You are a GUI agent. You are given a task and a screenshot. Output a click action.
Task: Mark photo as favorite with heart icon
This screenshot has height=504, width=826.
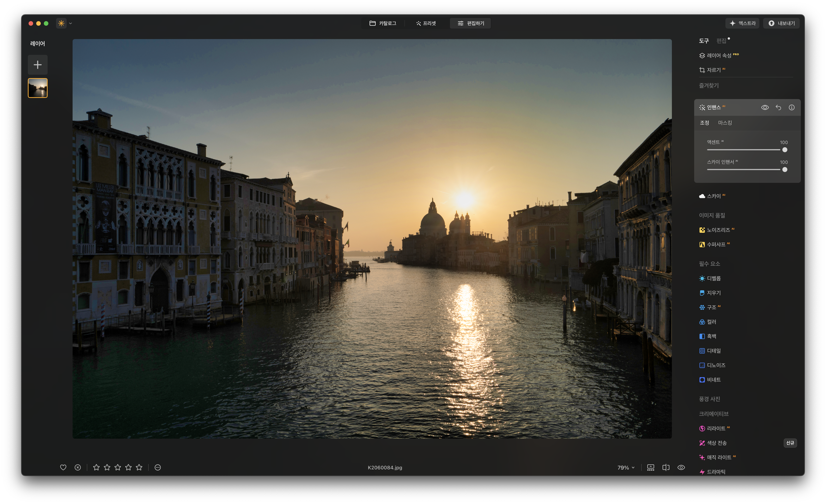tap(63, 467)
